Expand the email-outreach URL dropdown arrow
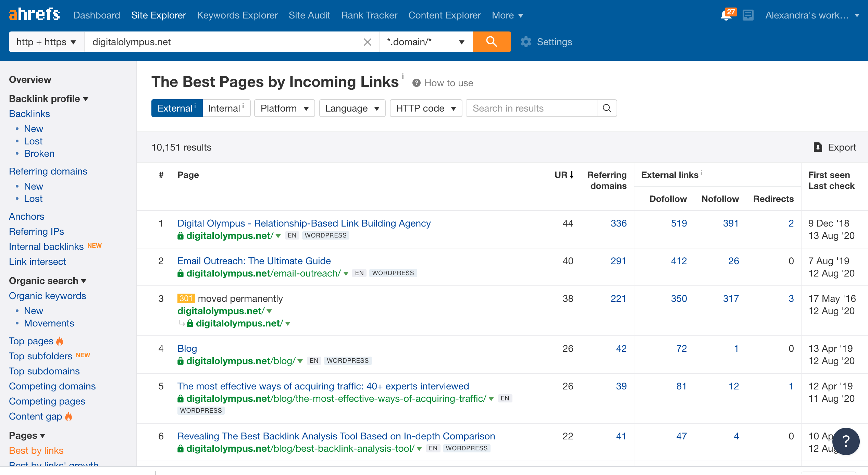 pos(346,273)
